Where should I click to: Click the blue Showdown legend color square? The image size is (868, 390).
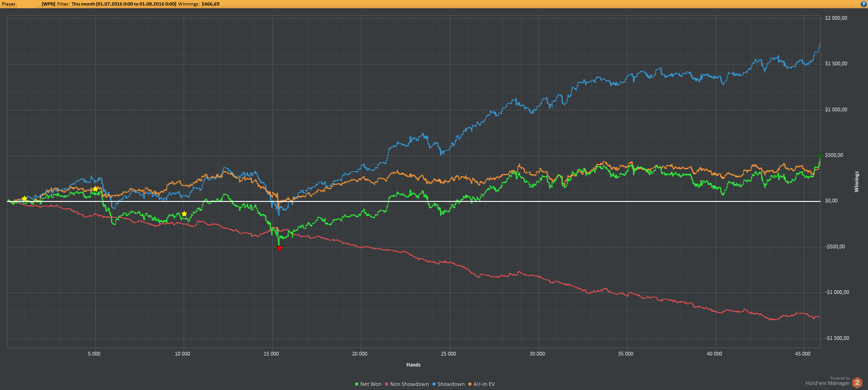434,384
